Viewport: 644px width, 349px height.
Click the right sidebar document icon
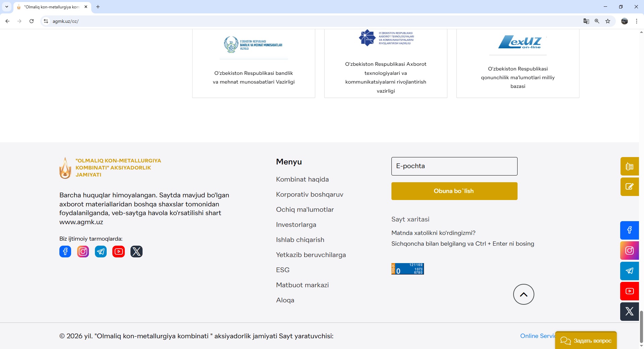(629, 166)
